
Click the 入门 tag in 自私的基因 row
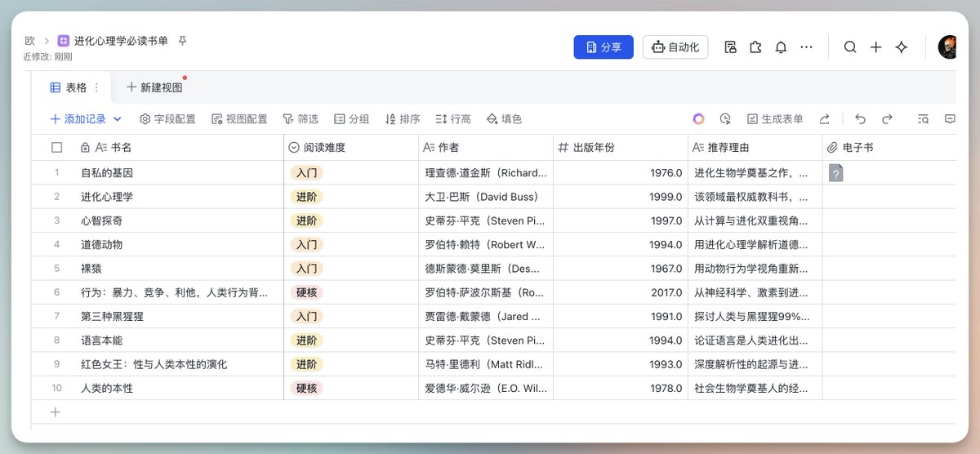point(306,173)
